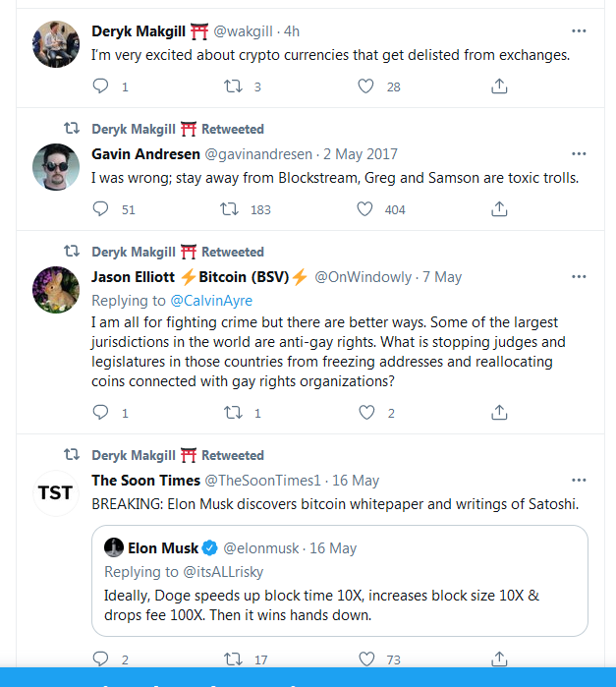
Task: Open more options for Deryk Makgill's tweet
Action: (x=579, y=31)
